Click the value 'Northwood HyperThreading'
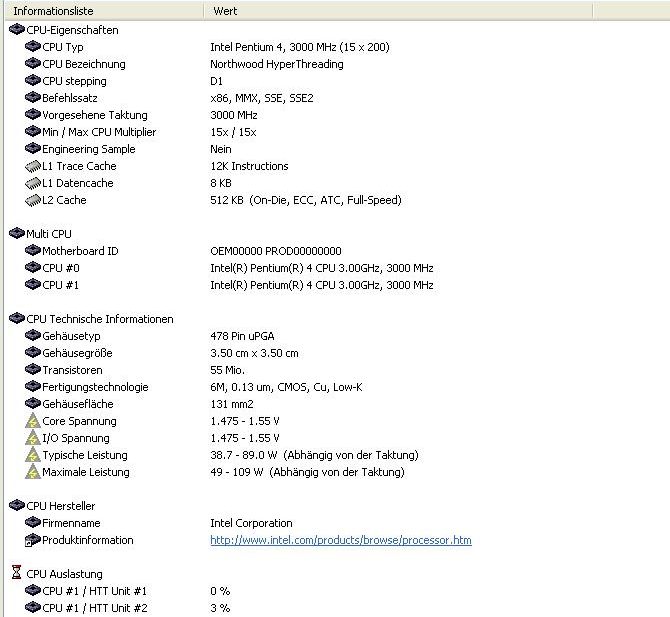 click(x=277, y=64)
